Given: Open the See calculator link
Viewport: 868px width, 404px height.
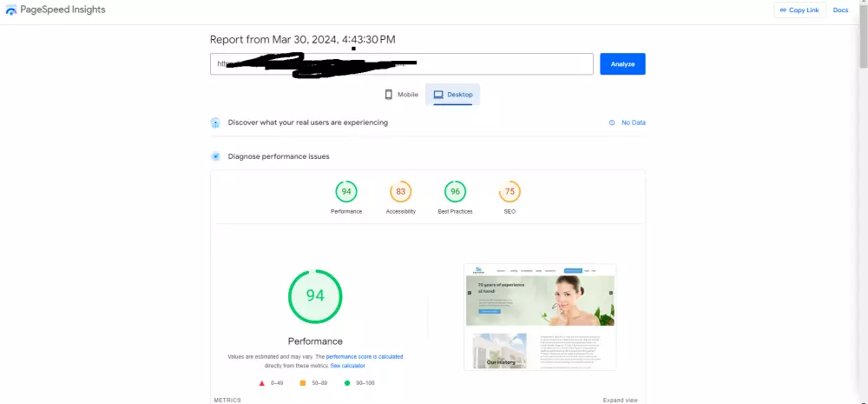Looking at the screenshot, I should coord(348,366).
